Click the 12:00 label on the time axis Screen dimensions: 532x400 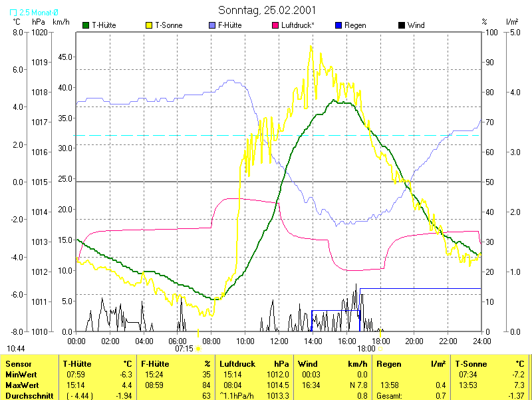tap(279, 341)
